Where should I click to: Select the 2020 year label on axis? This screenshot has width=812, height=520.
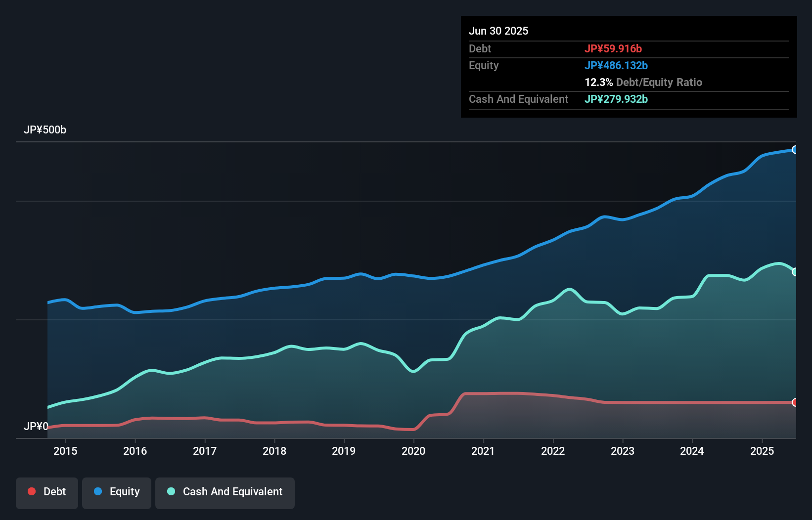click(x=414, y=451)
